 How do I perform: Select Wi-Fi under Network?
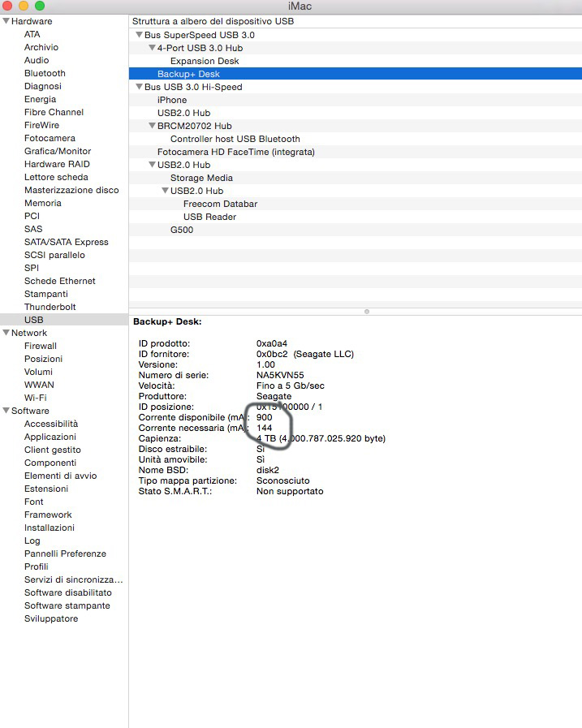[35, 398]
